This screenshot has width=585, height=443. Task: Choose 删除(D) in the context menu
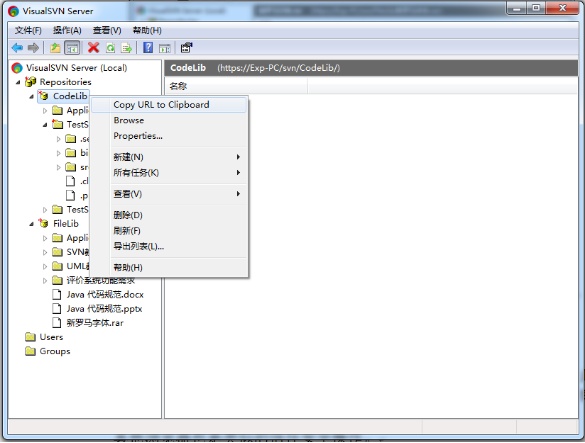click(169, 215)
